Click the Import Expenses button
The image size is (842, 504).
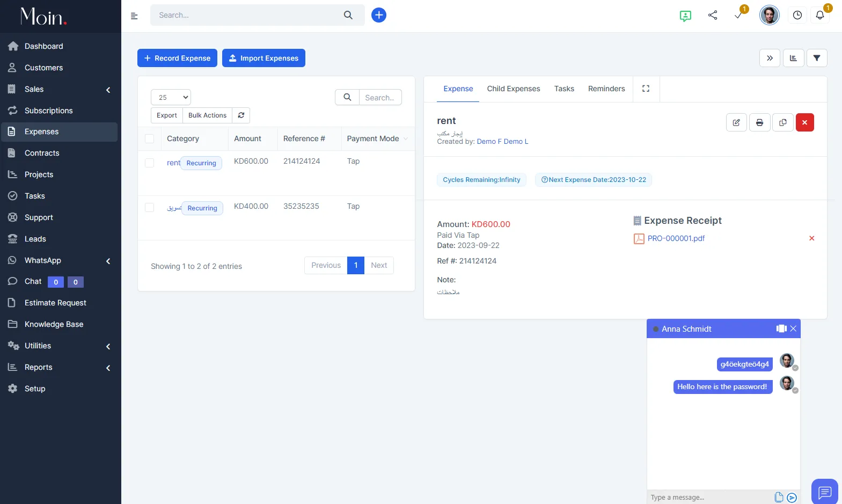pyautogui.click(x=263, y=58)
